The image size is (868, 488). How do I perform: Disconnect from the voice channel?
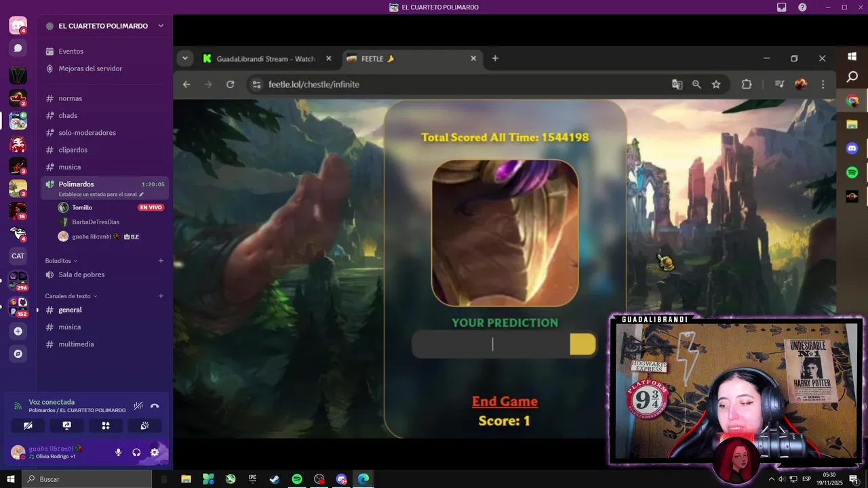click(x=155, y=406)
